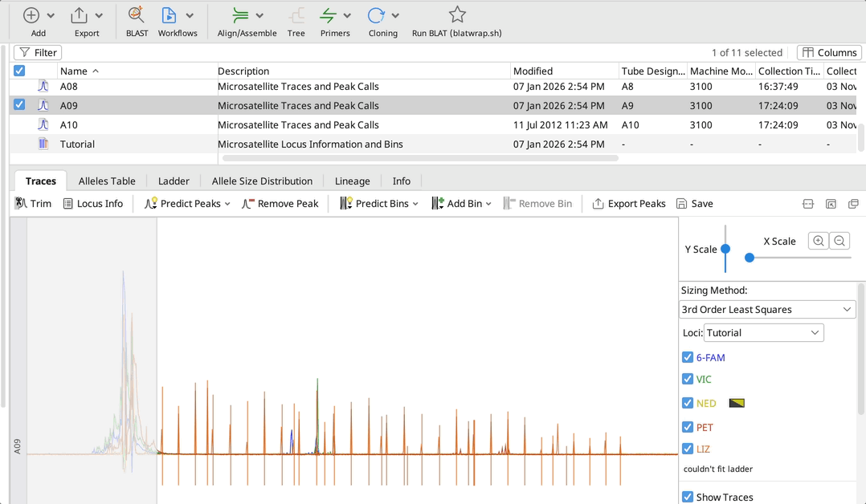This screenshot has height=504, width=866.
Task: Open the Workflows tool
Action: [169, 15]
